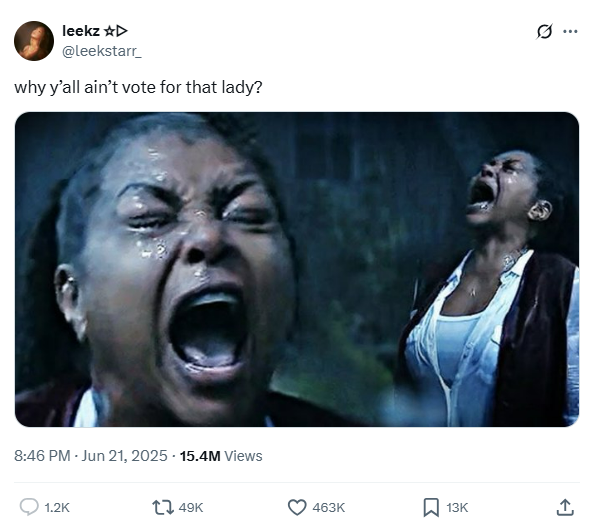
Task: Open the leekz display name link
Action: [81, 31]
